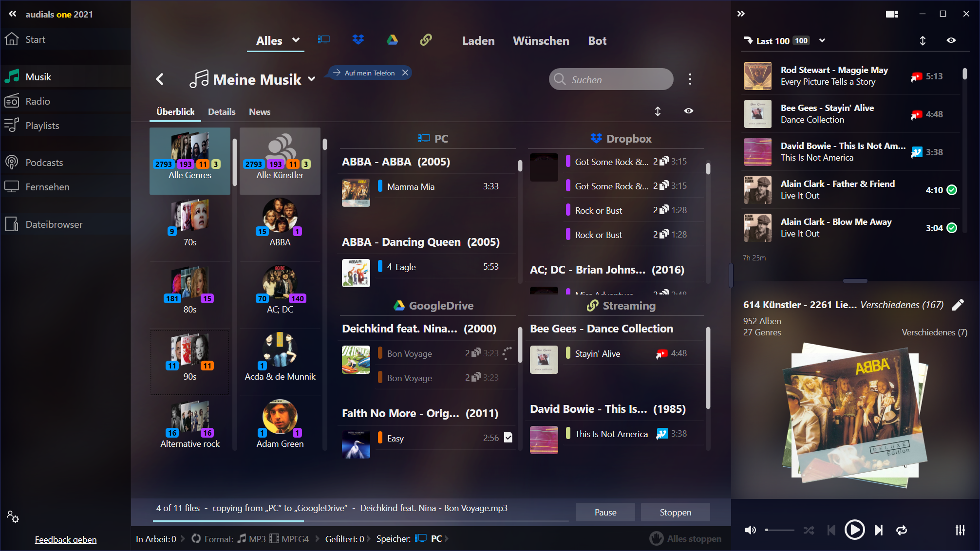Click the copy progress bar
Screen dimensions: 980x551
point(360,521)
